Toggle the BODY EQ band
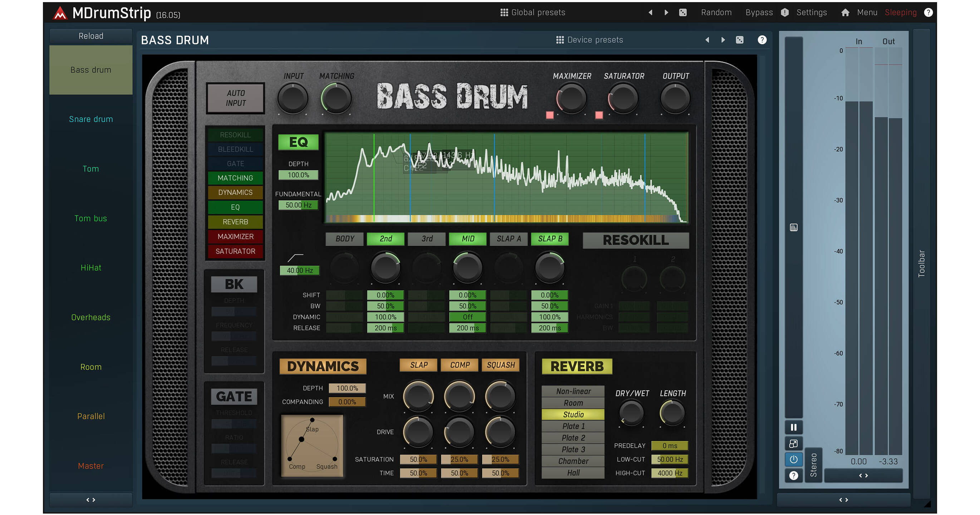 345,239
